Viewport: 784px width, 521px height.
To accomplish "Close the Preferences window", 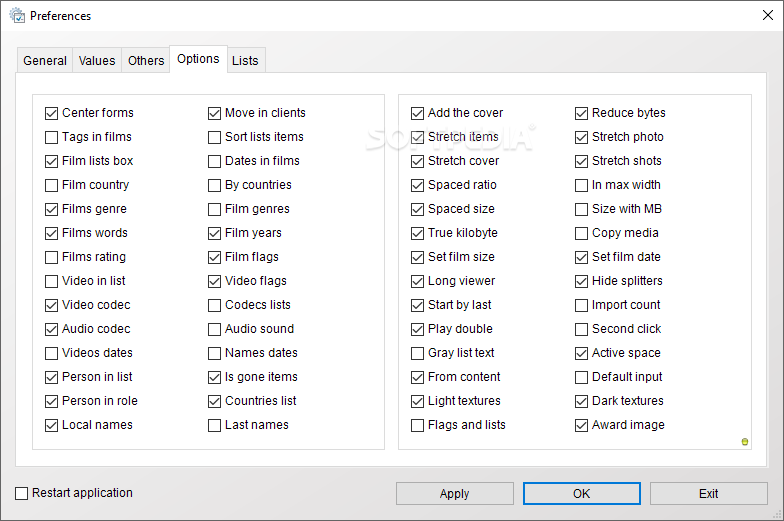I will tap(768, 15).
